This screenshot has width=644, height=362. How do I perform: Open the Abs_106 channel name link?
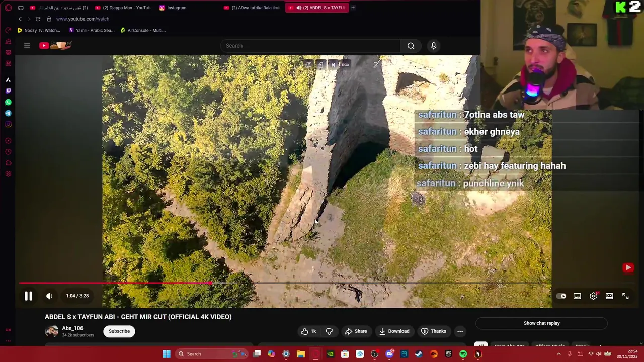[x=72, y=328]
